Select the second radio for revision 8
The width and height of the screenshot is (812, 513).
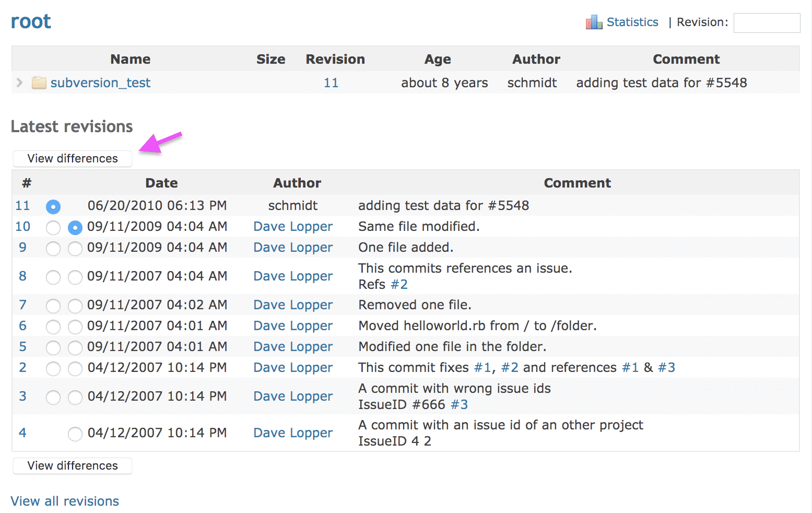75,277
